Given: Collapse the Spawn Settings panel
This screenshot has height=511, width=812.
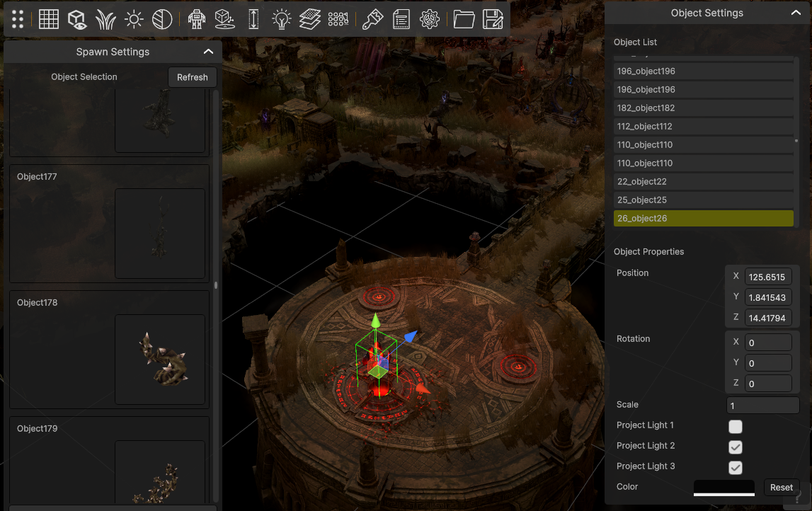Looking at the screenshot, I should coord(208,51).
